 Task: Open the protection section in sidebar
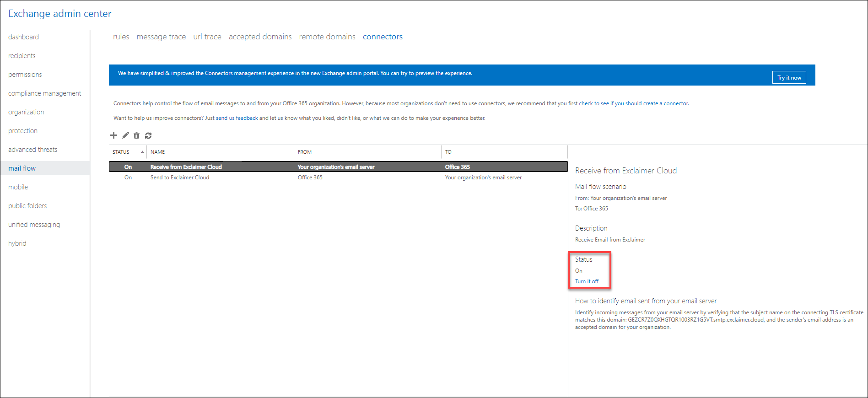coord(23,131)
